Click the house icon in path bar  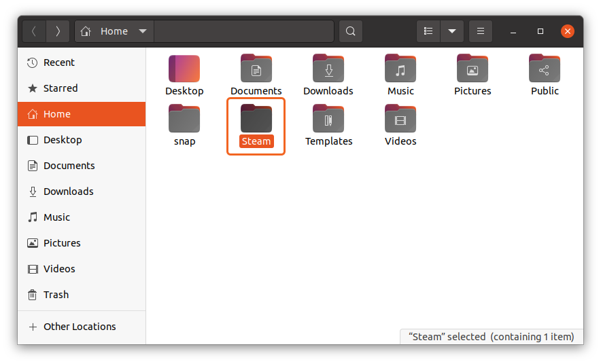tap(86, 31)
